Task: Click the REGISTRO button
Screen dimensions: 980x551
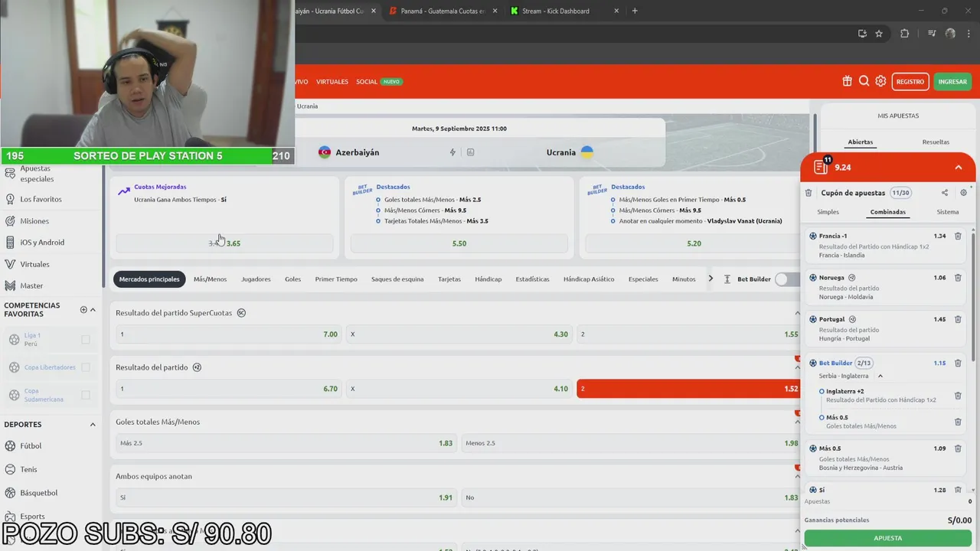Action: (910, 81)
